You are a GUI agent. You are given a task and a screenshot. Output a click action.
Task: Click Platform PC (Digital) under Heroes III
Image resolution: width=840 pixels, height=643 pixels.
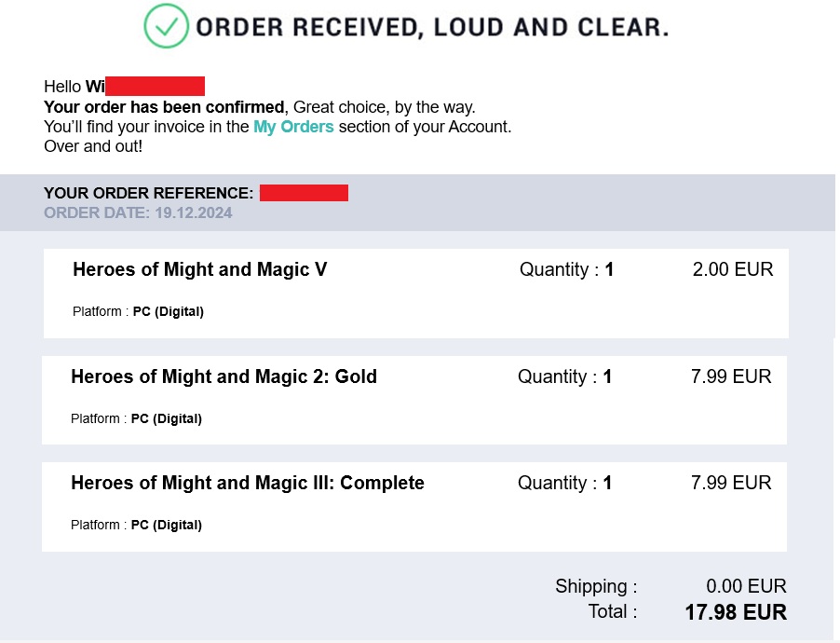137,525
